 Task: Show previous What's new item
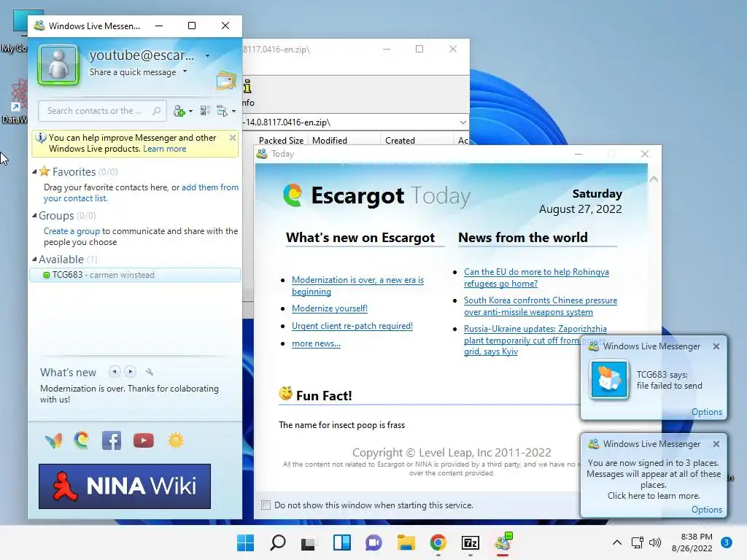coord(115,371)
